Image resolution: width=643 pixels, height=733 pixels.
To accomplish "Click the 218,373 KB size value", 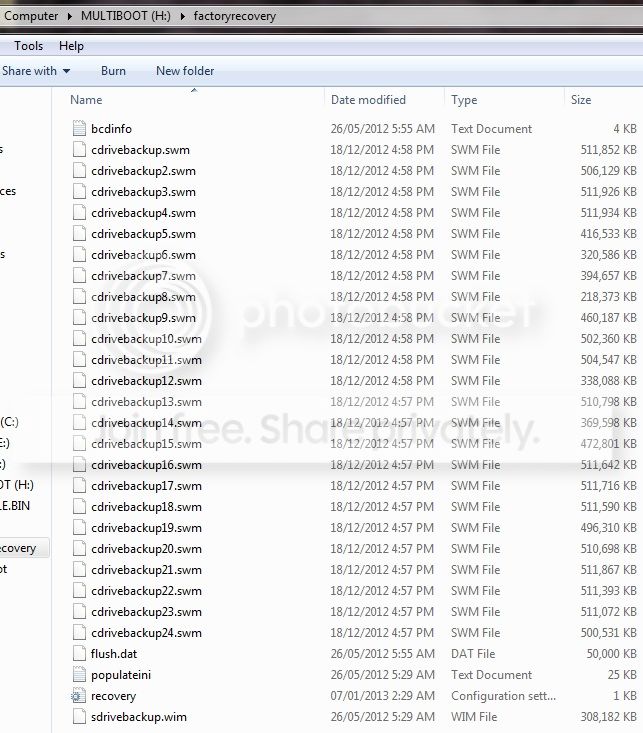I will tap(608, 297).
